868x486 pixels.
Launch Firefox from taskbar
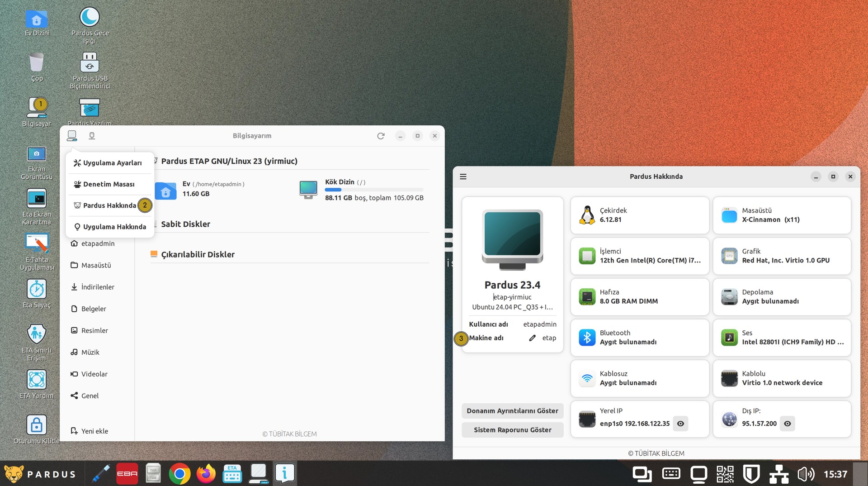point(206,474)
